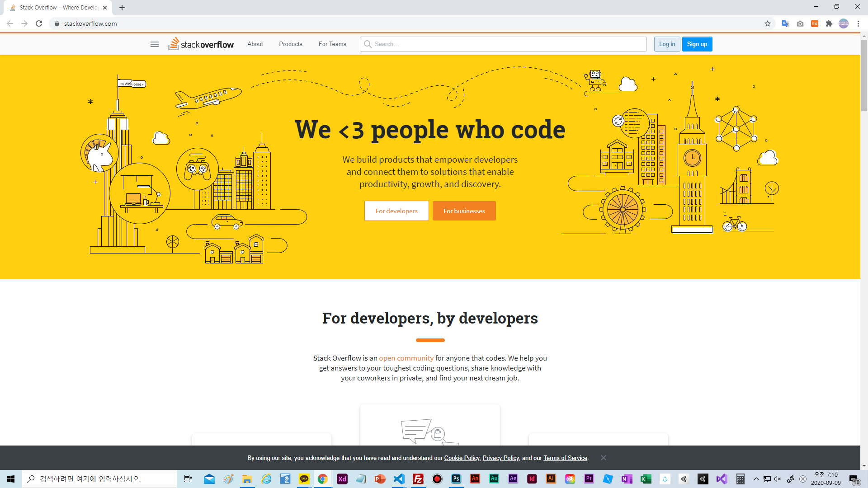Viewport: 868px width, 488px height.
Task: Follow the open community link
Action: (x=406, y=358)
